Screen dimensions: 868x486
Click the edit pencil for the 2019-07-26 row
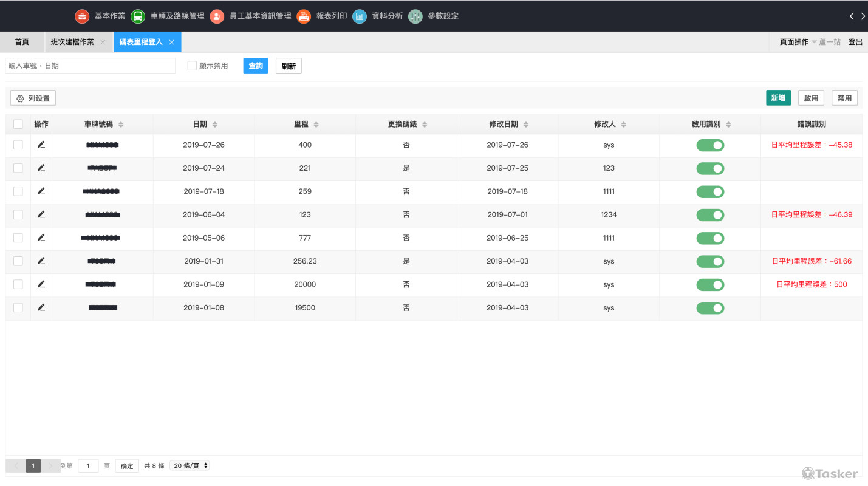click(x=41, y=145)
